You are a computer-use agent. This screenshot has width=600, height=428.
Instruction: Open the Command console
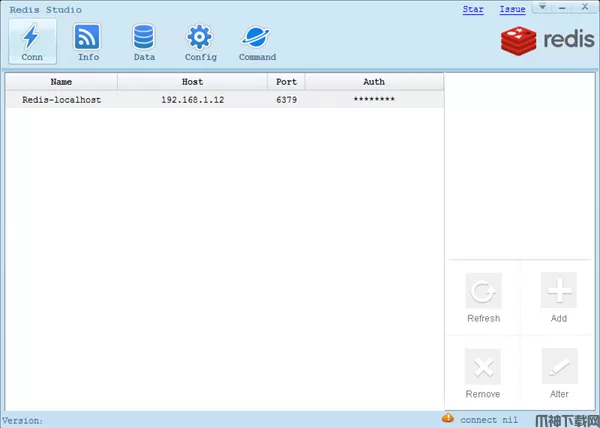(257, 42)
